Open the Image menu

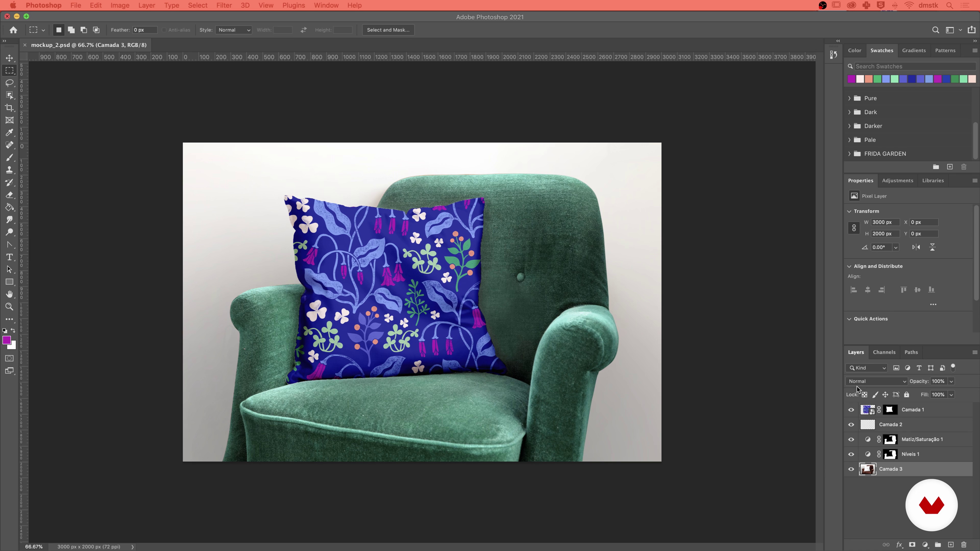tap(120, 5)
